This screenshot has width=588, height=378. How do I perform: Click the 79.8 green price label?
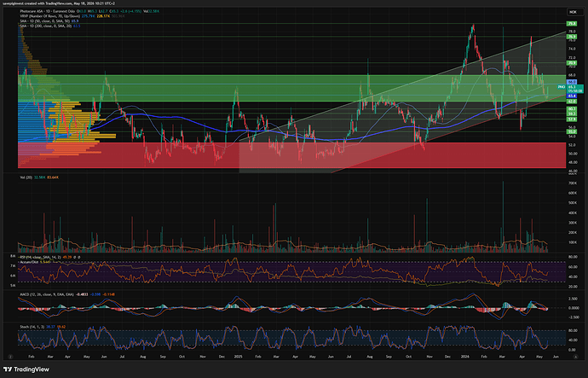(572, 24)
